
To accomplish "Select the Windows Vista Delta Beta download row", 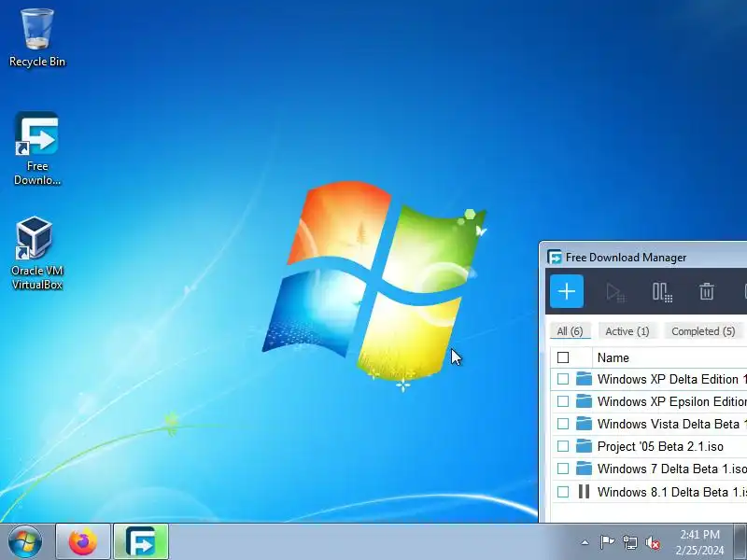I will coord(649,424).
